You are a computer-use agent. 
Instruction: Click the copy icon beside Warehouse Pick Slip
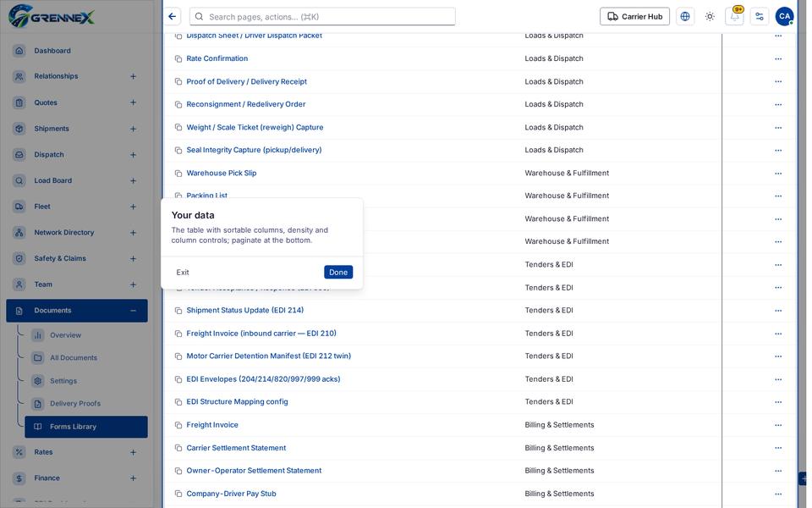[x=178, y=173]
